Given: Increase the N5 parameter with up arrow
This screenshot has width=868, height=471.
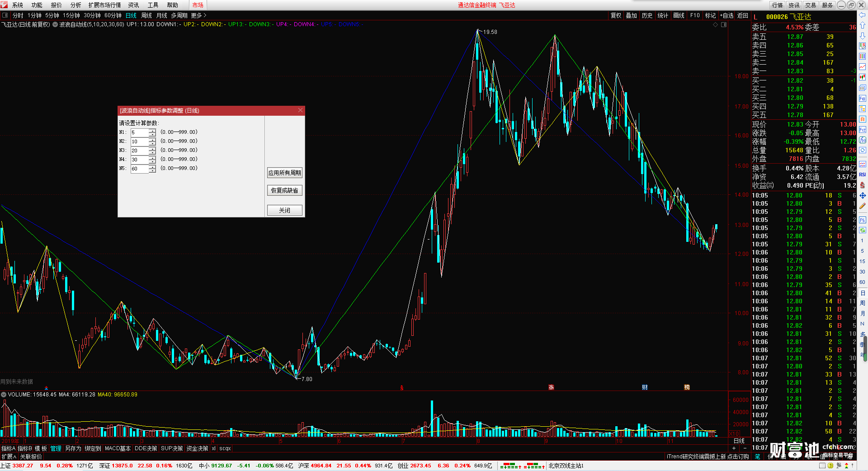Looking at the screenshot, I should (152, 167).
